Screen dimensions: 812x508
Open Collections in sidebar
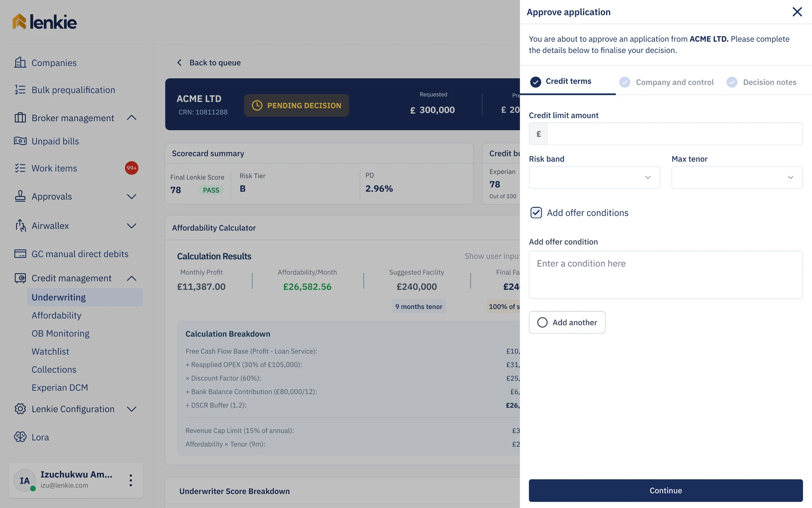tap(54, 369)
